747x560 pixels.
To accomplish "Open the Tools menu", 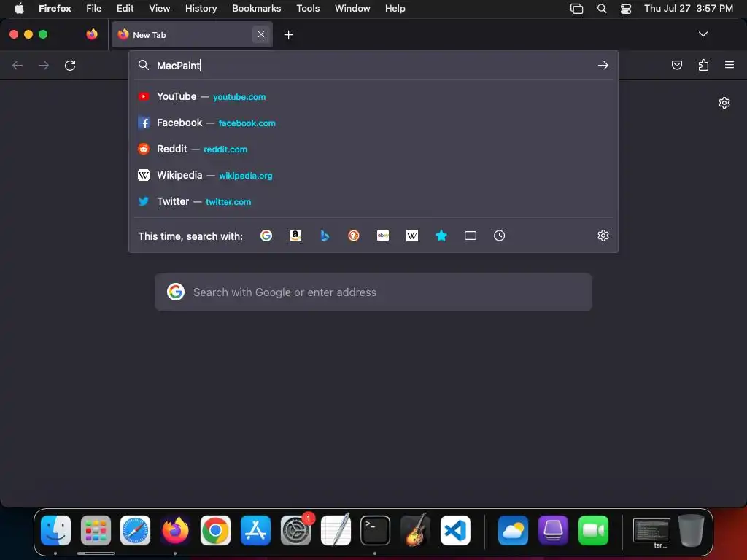I will (308, 8).
